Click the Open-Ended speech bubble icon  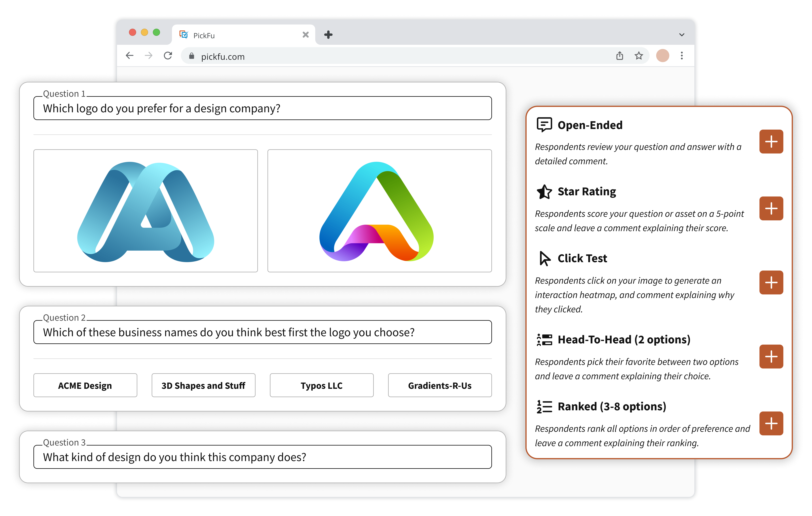(544, 125)
